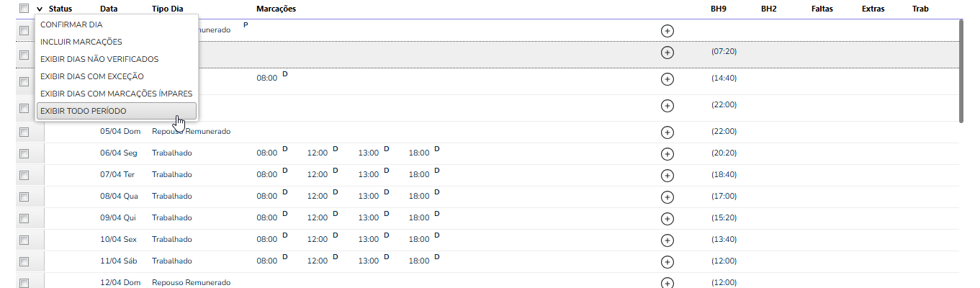
Task: Check the box for 06/04 Seg
Action: (x=24, y=153)
